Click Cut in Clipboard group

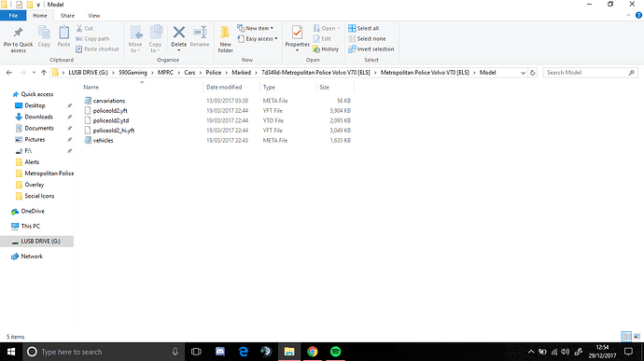(x=85, y=28)
